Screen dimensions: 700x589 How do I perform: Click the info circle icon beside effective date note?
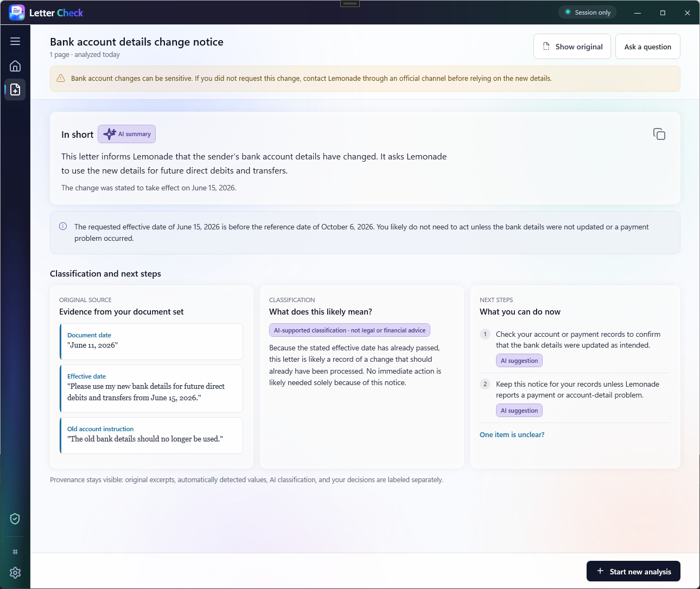[x=63, y=226]
